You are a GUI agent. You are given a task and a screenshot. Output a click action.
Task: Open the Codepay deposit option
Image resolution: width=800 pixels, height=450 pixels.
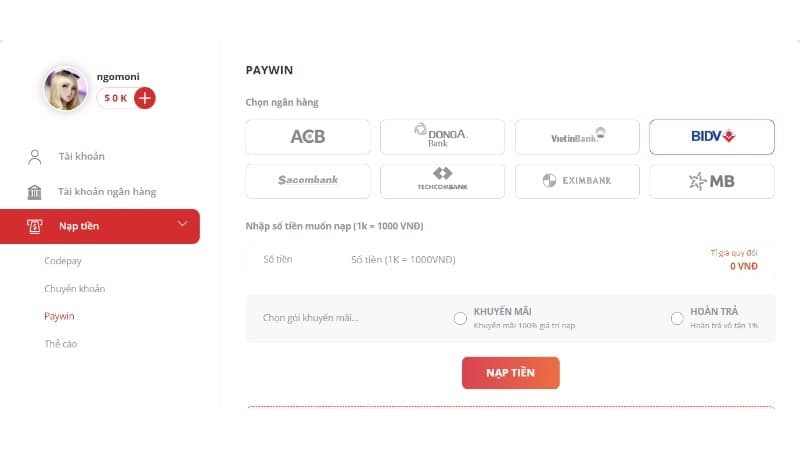pyautogui.click(x=63, y=261)
